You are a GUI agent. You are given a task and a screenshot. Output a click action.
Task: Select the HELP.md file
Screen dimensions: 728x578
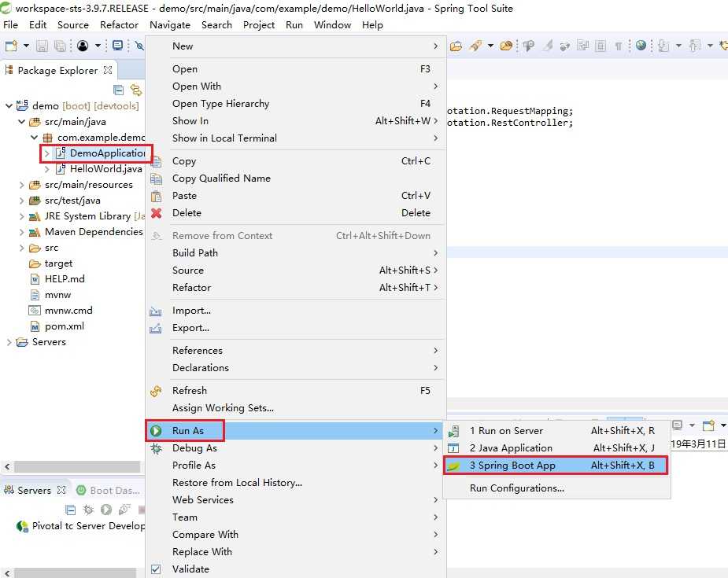pyautogui.click(x=65, y=279)
